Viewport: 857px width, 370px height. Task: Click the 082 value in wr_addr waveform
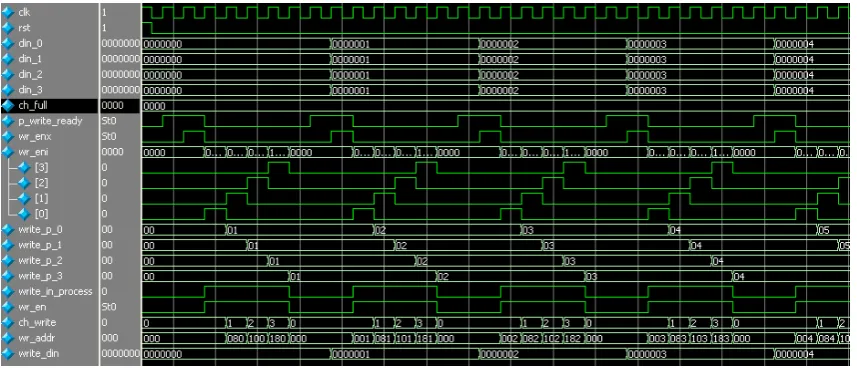click(532, 338)
